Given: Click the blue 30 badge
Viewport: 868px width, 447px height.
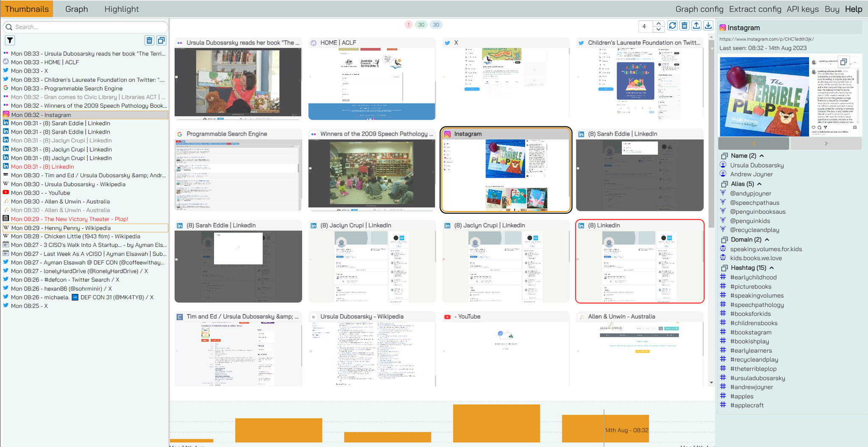Looking at the screenshot, I should [x=436, y=25].
